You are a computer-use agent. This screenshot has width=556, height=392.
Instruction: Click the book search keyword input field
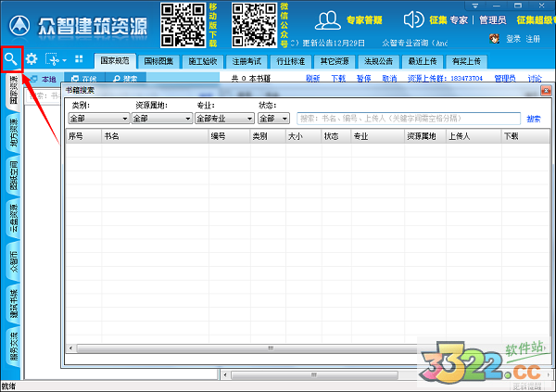click(x=408, y=119)
